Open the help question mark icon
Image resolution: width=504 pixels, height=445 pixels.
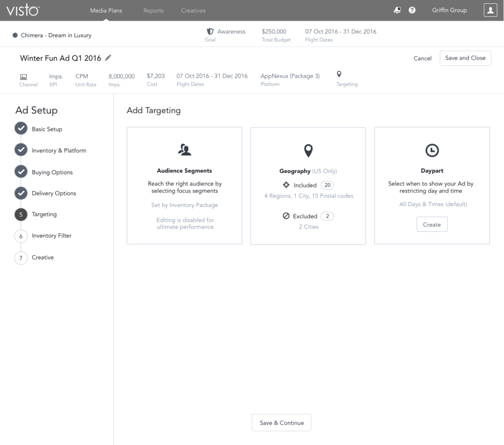pos(412,10)
